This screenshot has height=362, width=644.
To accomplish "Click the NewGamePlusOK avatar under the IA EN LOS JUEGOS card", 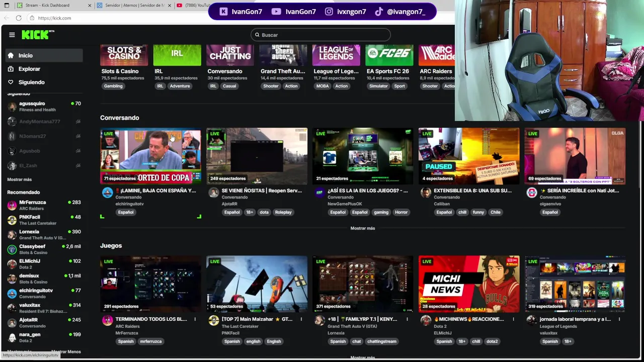I will [x=319, y=193].
